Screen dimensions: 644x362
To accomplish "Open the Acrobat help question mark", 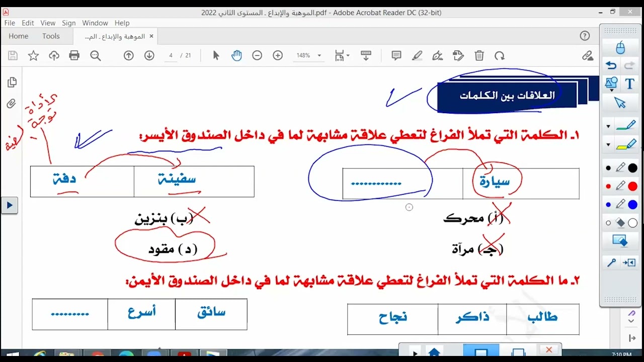I will point(585,36).
